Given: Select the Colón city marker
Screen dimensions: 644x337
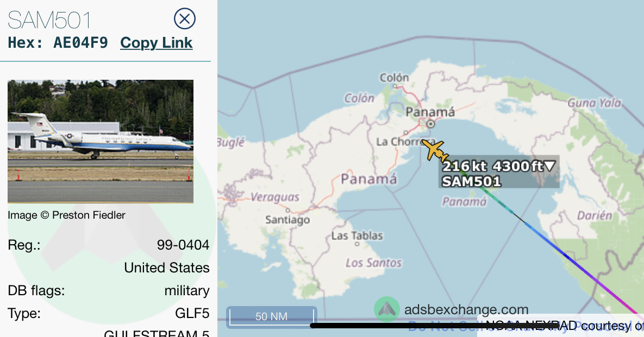Looking at the screenshot, I should click(395, 86).
